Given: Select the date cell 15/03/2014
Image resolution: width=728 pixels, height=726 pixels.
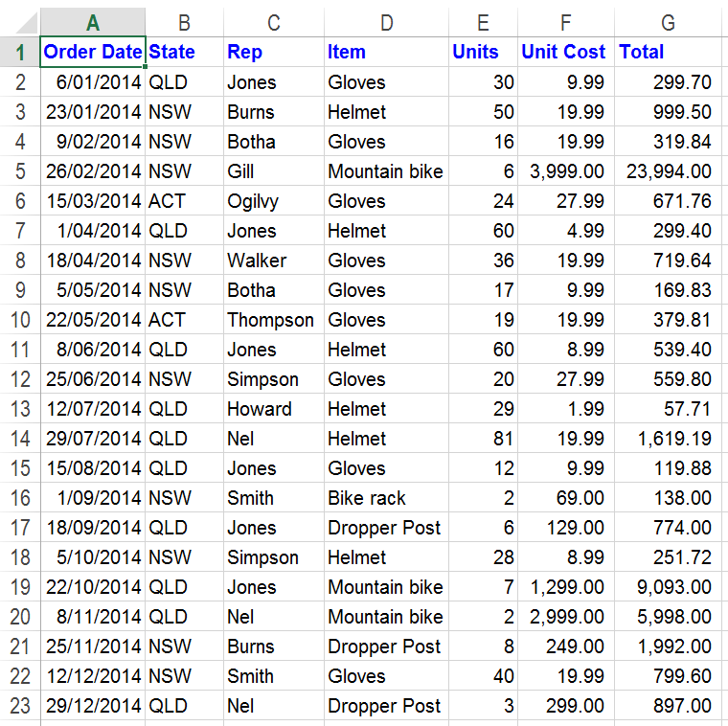Looking at the screenshot, I should pos(93,201).
